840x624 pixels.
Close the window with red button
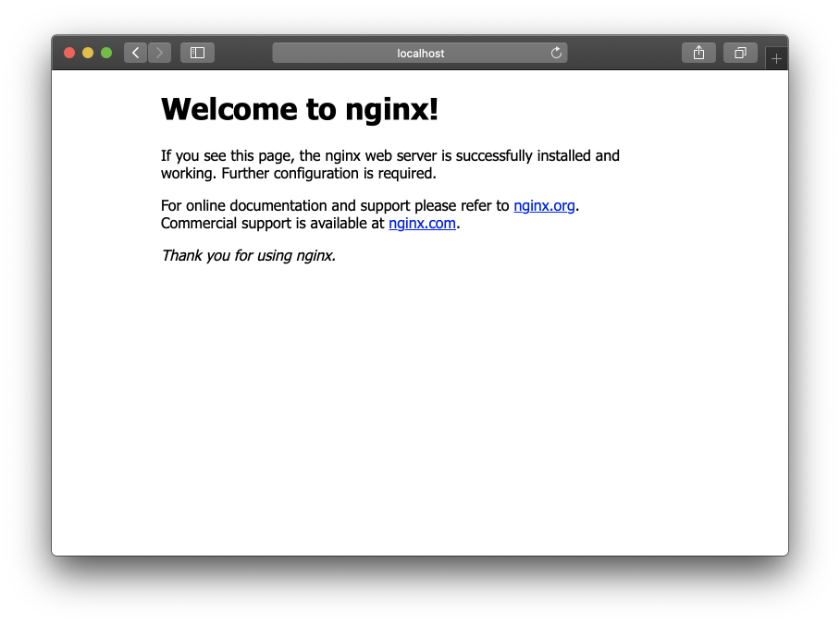69,53
